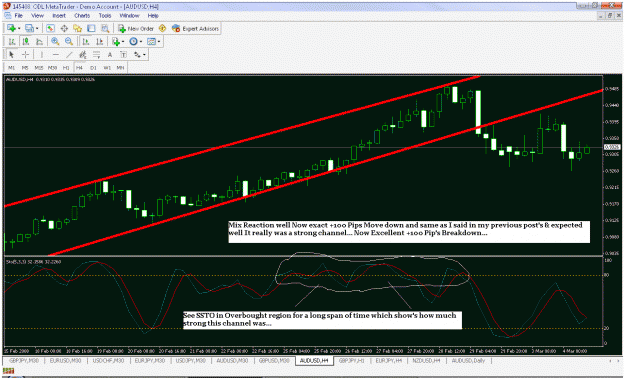Image resolution: width=625 pixels, height=378 pixels.
Task: Set timeframe to MN monthly
Action: [120, 68]
